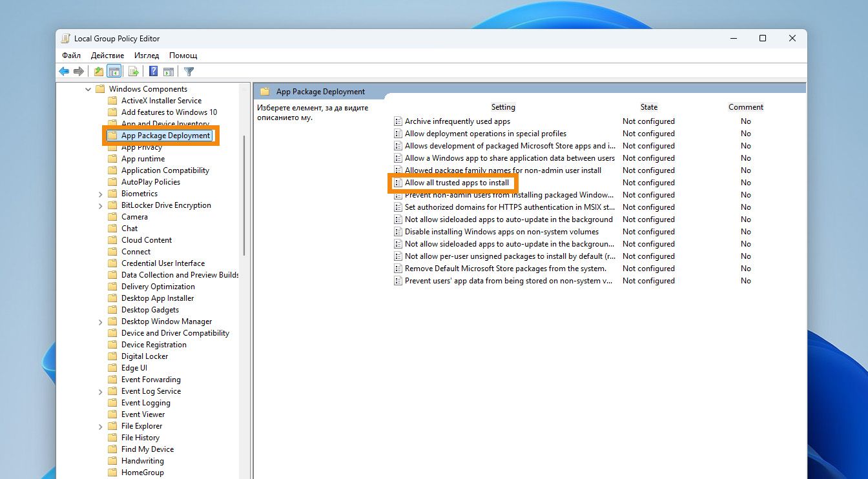Click the policy icon for Allow all trusted apps to install

(398, 183)
